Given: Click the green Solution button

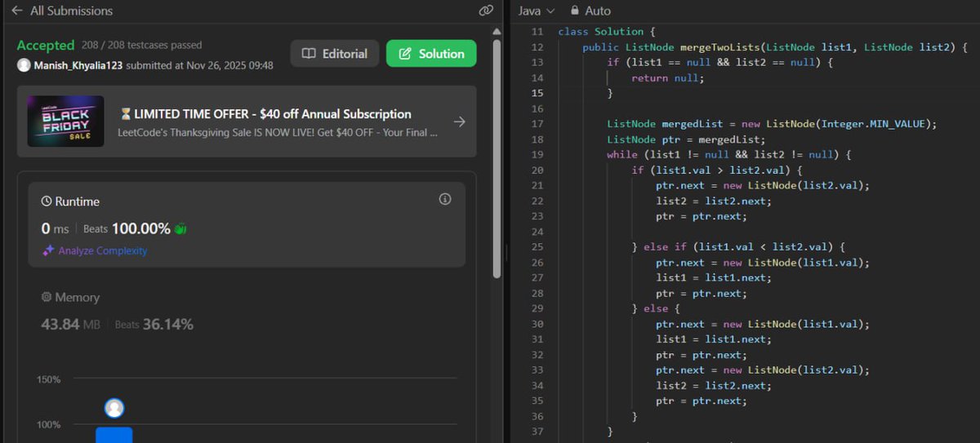Looking at the screenshot, I should point(431,54).
